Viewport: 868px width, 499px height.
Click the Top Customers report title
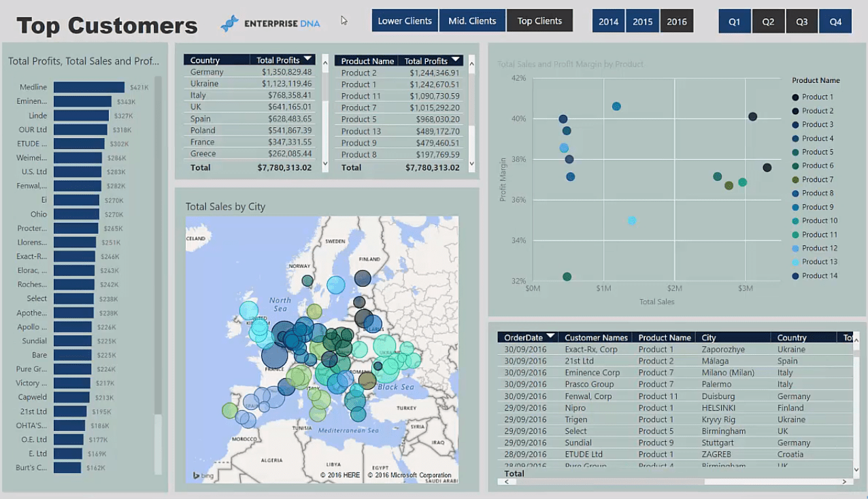(x=107, y=25)
